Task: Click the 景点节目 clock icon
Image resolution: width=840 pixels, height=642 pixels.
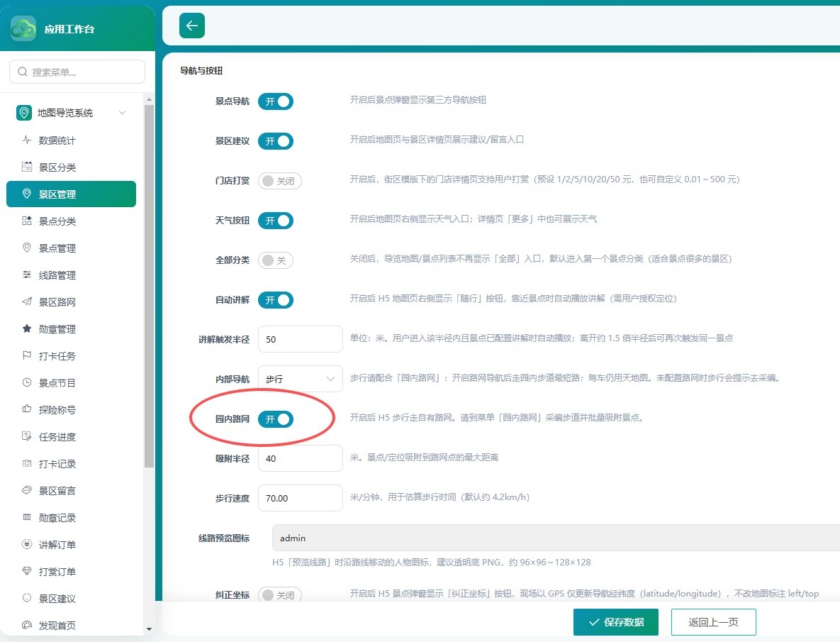Action: 27,382
